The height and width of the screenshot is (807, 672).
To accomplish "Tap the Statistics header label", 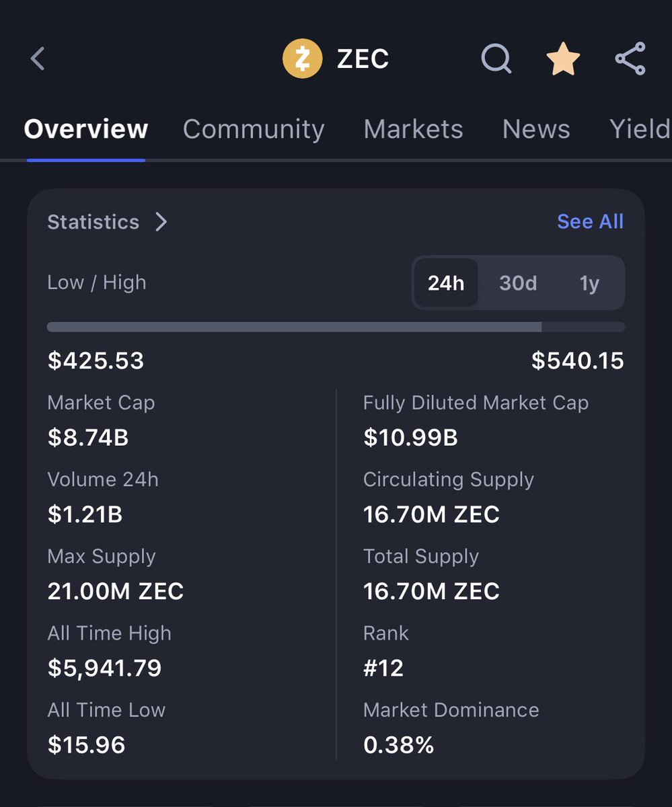I will pos(93,222).
